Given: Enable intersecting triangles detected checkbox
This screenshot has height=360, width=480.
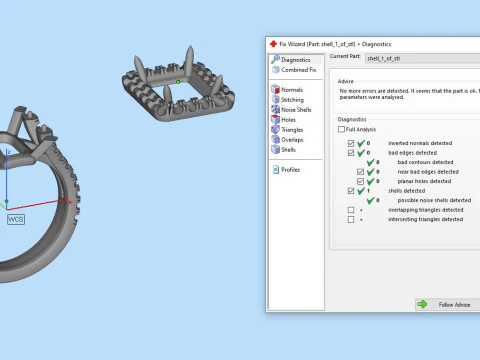Looking at the screenshot, I should (351, 219).
